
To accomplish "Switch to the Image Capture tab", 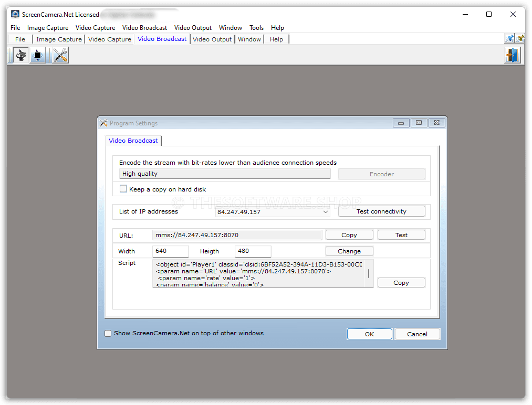I will (59, 39).
